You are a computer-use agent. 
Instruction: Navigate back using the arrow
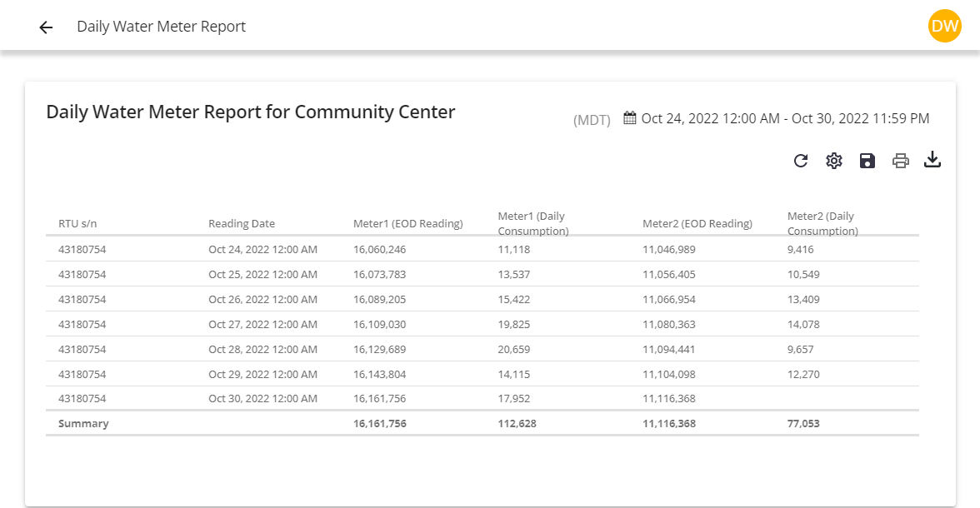point(45,26)
